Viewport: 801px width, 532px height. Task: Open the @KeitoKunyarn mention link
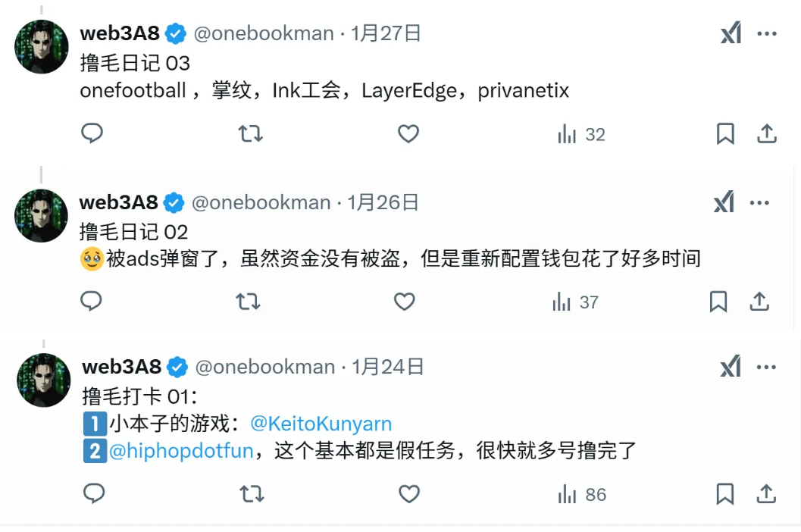click(x=321, y=424)
